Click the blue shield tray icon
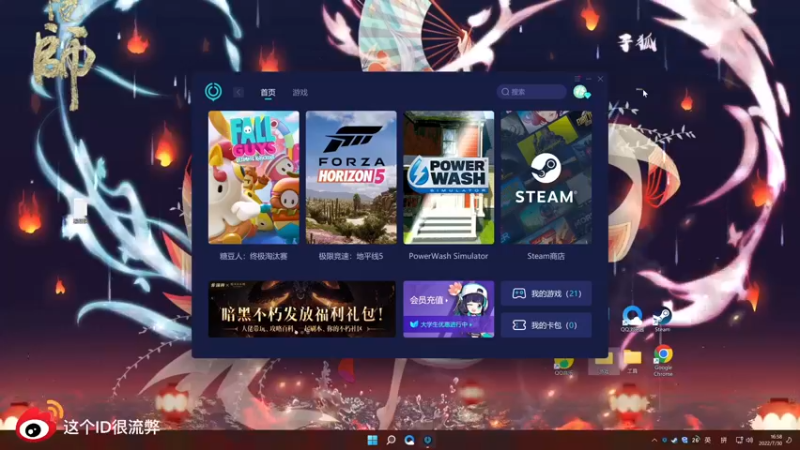 tap(685, 440)
